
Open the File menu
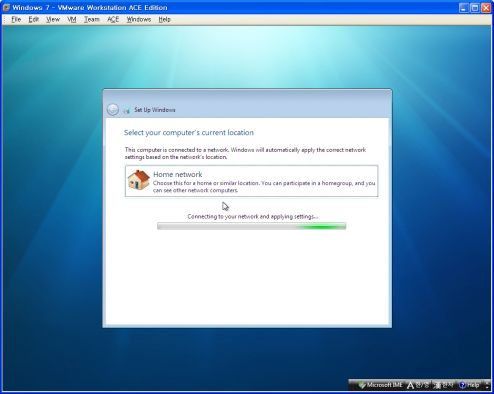(x=16, y=19)
